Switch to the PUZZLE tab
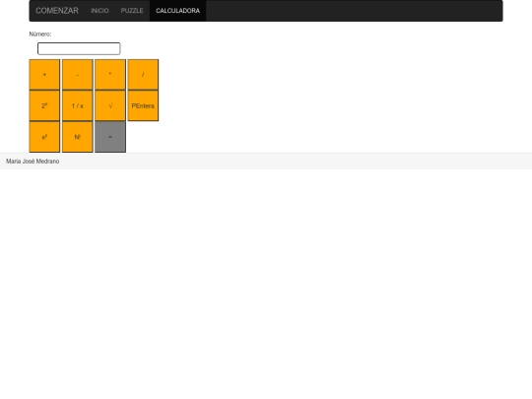 [x=132, y=11]
